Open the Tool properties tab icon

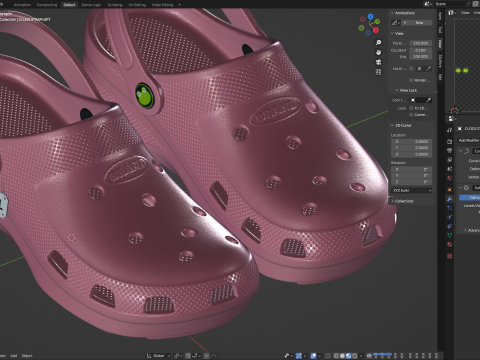coord(449,130)
